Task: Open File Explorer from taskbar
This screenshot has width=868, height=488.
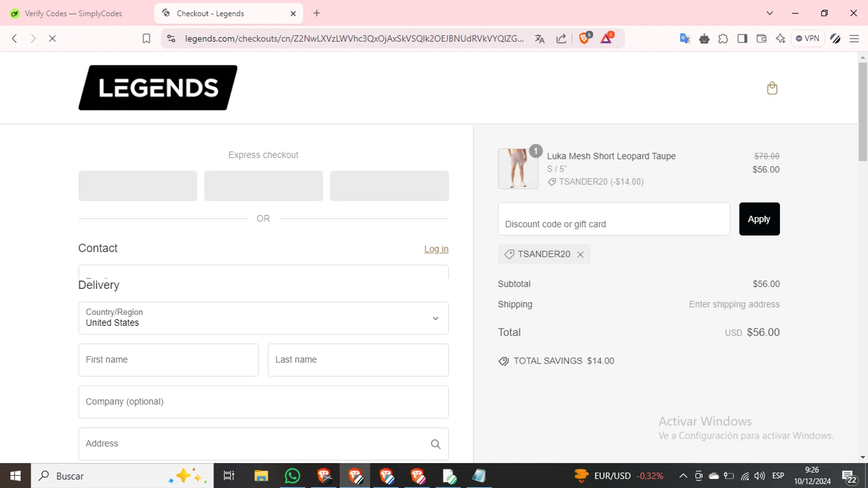Action: (261, 476)
